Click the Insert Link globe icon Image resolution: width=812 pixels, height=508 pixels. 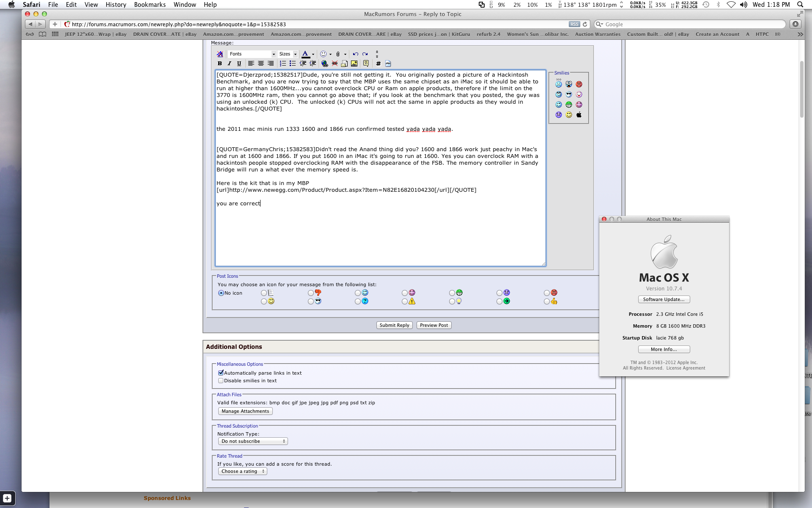[324, 63]
